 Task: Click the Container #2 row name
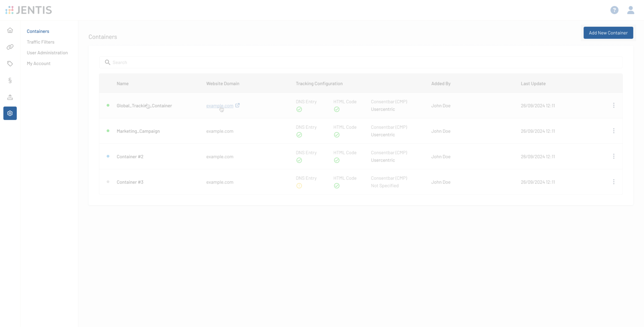point(130,157)
